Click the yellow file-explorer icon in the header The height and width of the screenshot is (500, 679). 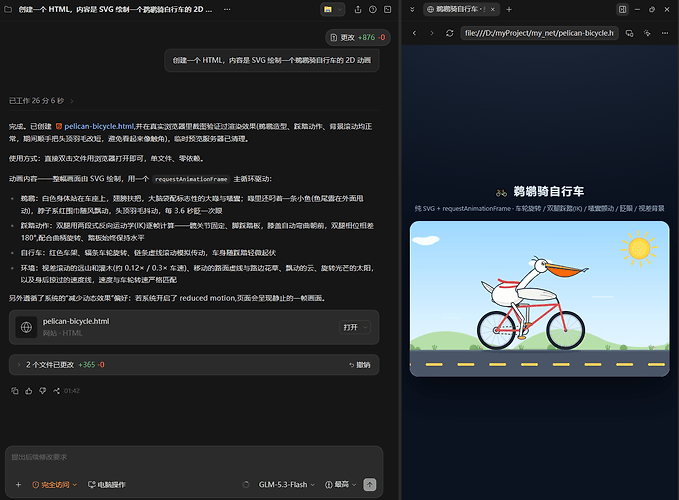tap(328, 9)
